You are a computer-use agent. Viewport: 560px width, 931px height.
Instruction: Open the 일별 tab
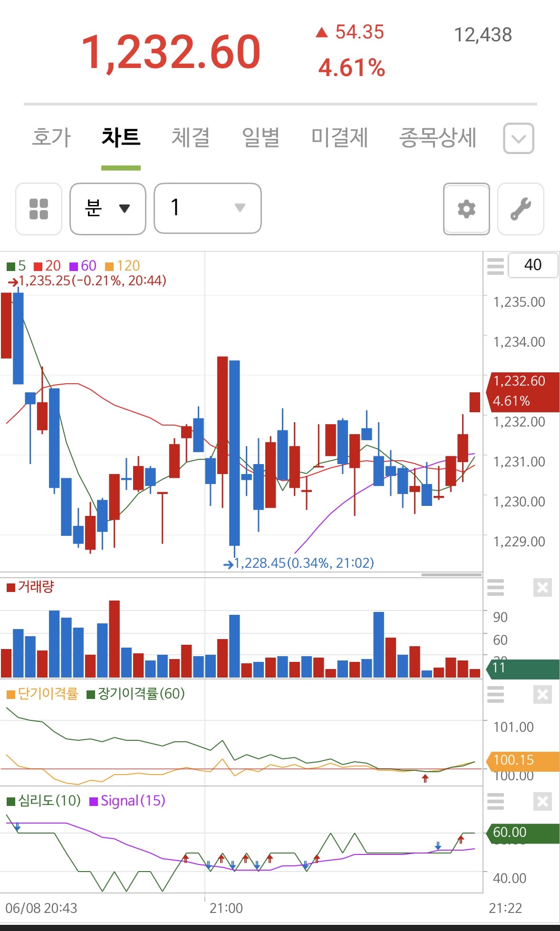(x=261, y=137)
